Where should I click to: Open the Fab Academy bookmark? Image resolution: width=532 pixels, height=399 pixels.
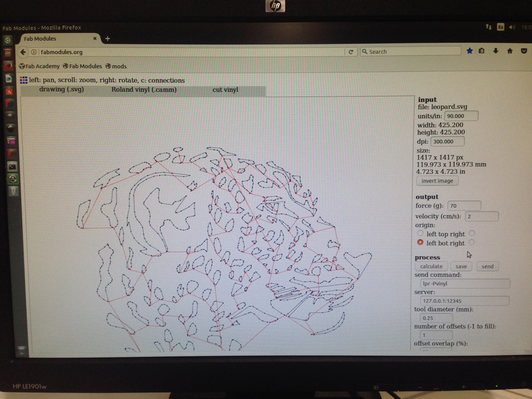39,66
